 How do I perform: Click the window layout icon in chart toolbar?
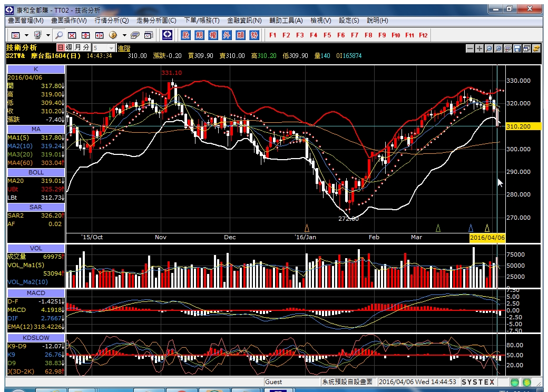click(x=527, y=48)
